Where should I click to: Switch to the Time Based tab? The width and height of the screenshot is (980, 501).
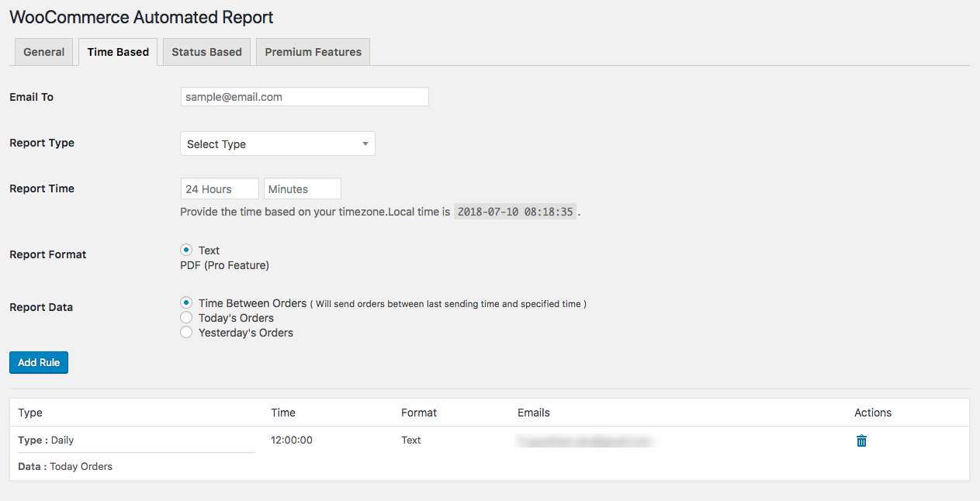point(118,52)
